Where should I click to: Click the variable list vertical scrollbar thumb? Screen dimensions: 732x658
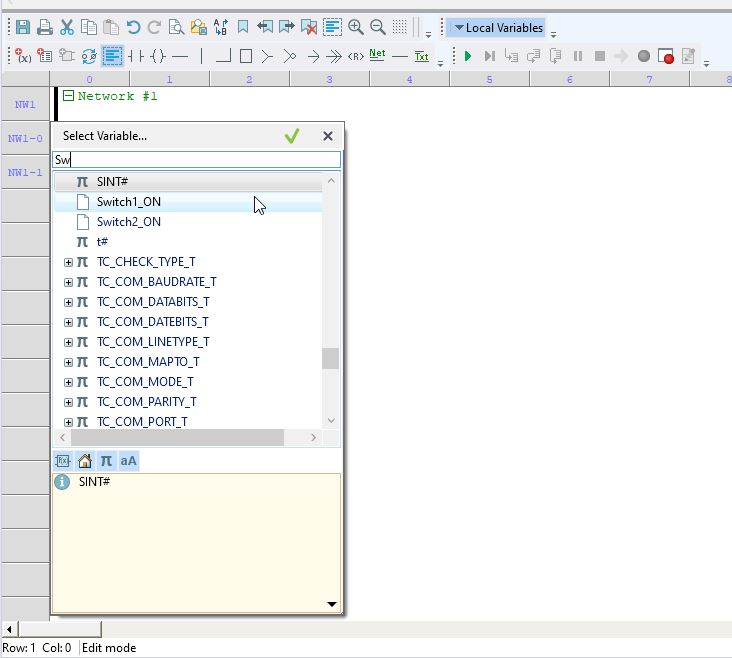pyautogui.click(x=331, y=359)
